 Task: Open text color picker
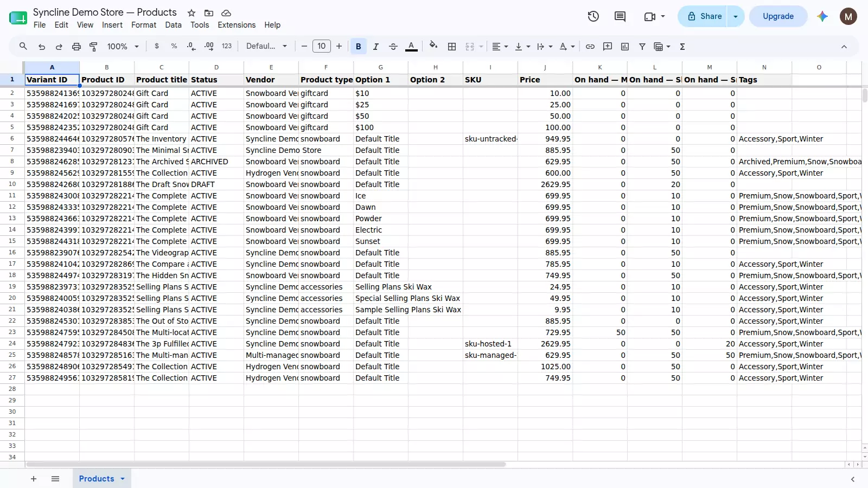(x=412, y=47)
